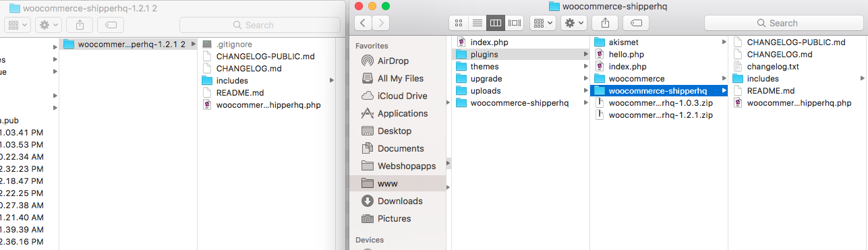This screenshot has width=868, height=250.
Task: Select woocommer...rhq-1.2.1.zip file
Action: (x=660, y=115)
